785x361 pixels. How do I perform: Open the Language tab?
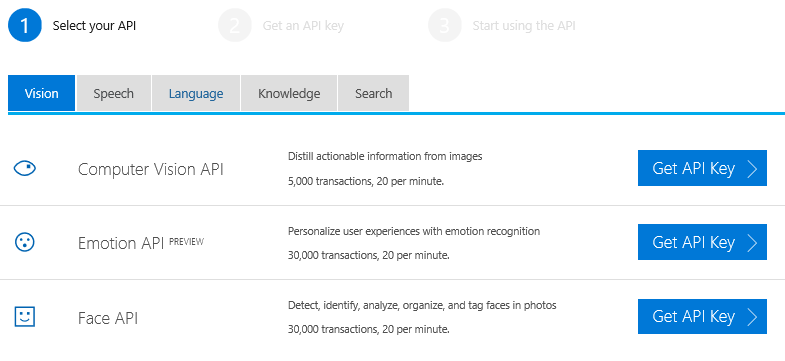tap(196, 93)
